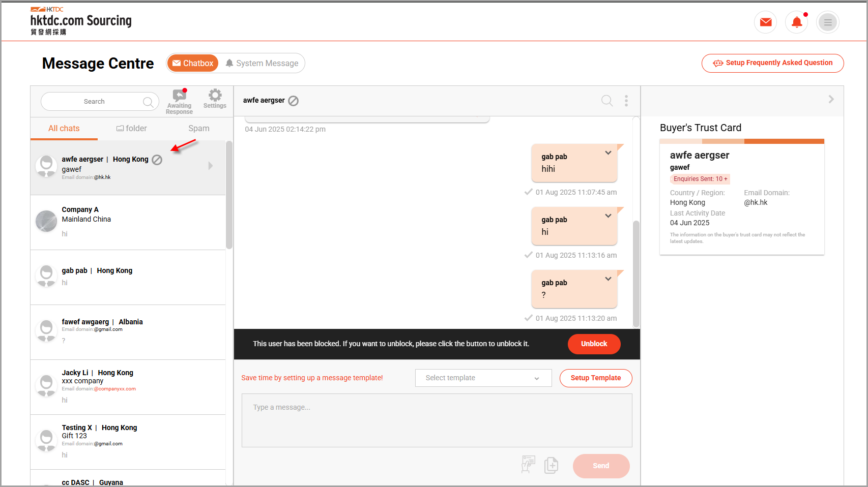Open the notifications bell icon

click(x=797, y=22)
